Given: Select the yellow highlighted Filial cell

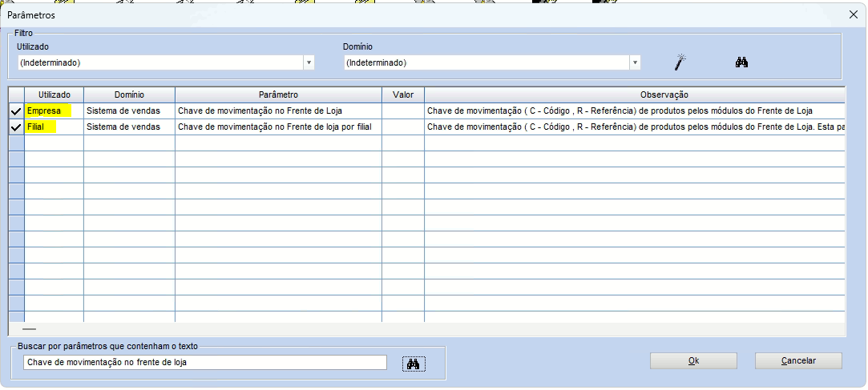Looking at the screenshot, I should [41, 127].
